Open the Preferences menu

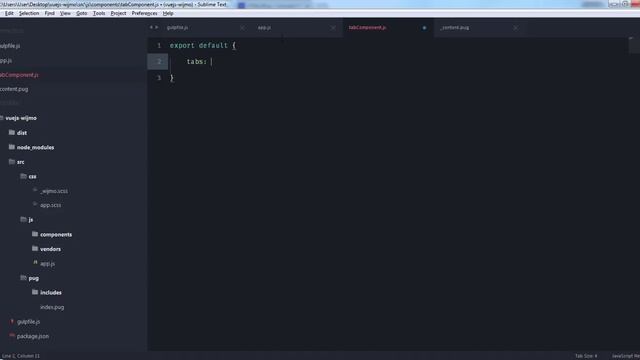coord(144,13)
